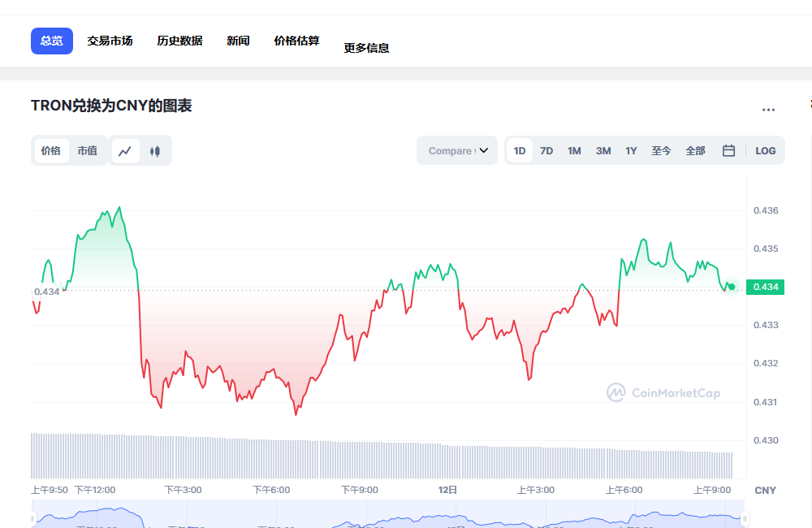Toggle chart to 价格 (price) view
Image resolution: width=812 pixels, height=528 pixels.
(51, 151)
